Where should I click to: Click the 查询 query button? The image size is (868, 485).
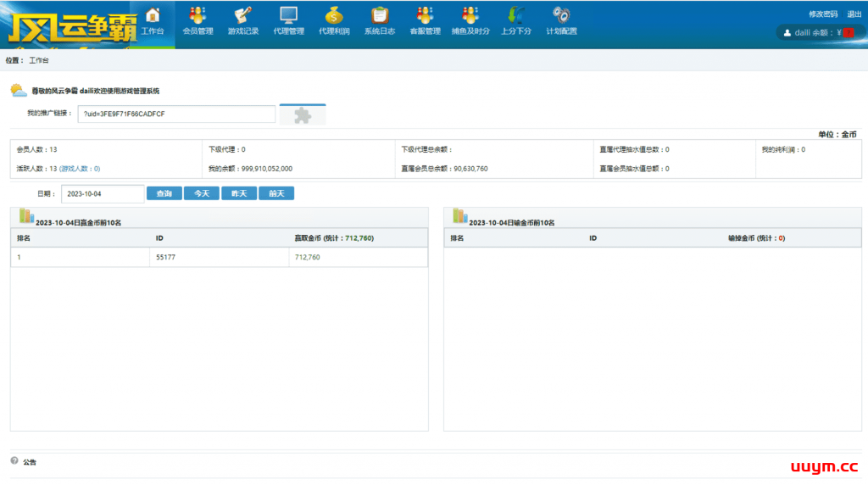point(164,193)
